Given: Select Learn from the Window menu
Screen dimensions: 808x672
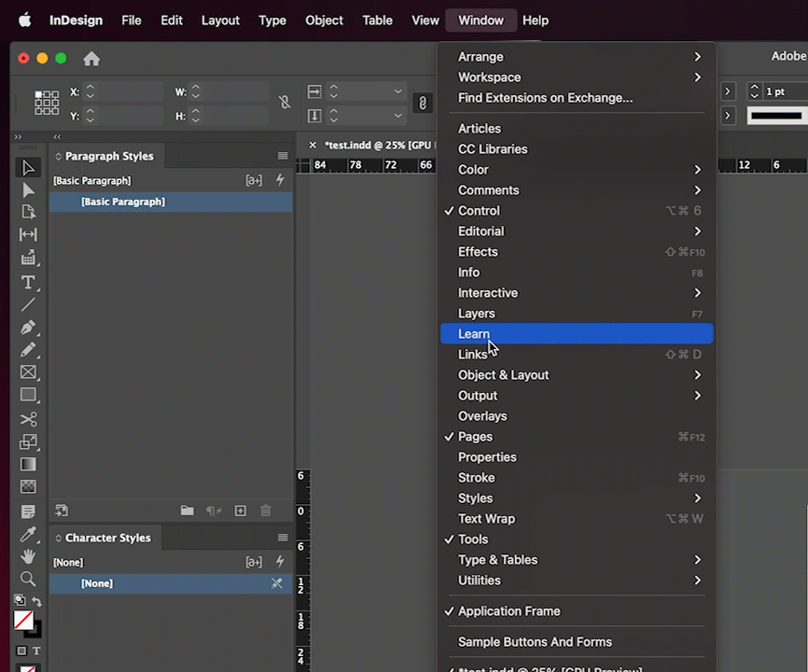Looking at the screenshot, I should tap(474, 333).
